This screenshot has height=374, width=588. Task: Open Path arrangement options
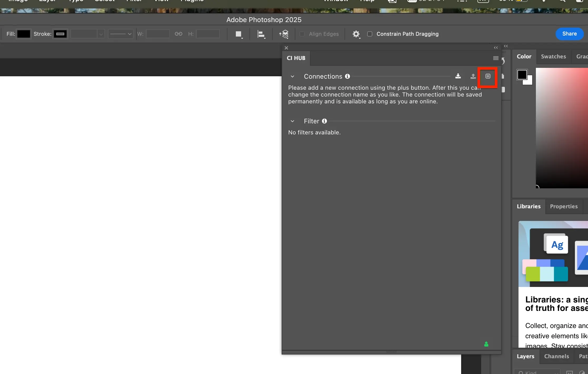click(x=284, y=34)
